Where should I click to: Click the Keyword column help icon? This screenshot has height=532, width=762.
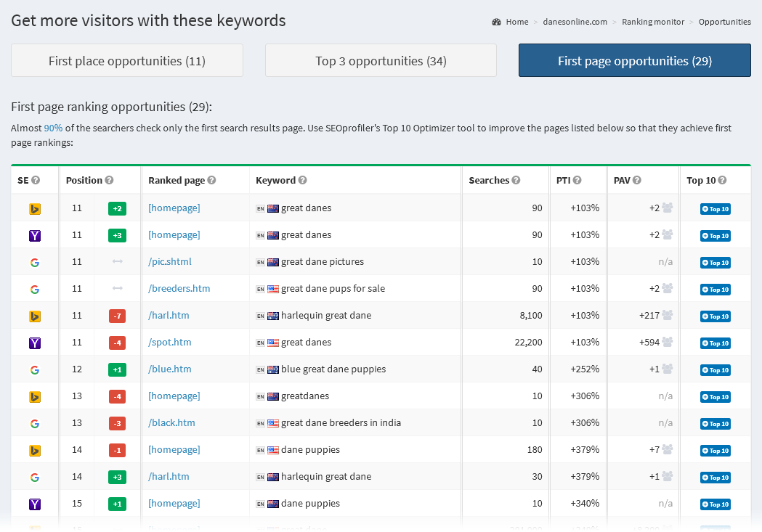(x=304, y=180)
